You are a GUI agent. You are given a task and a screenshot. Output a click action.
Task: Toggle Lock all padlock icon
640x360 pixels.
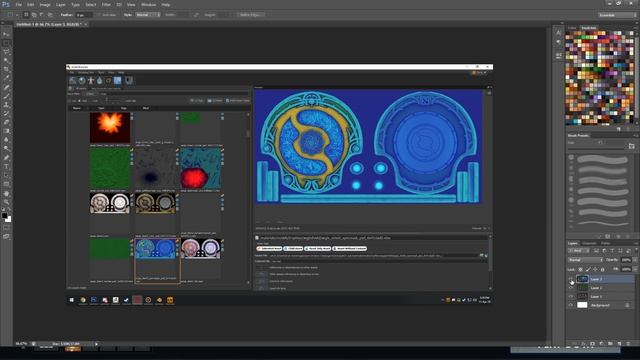tap(602, 269)
